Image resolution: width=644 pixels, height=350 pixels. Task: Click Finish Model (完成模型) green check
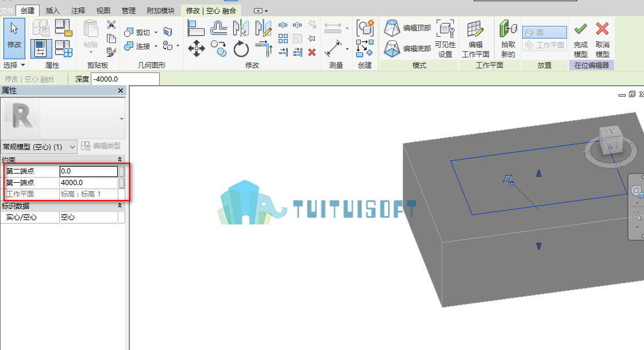(580, 39)
